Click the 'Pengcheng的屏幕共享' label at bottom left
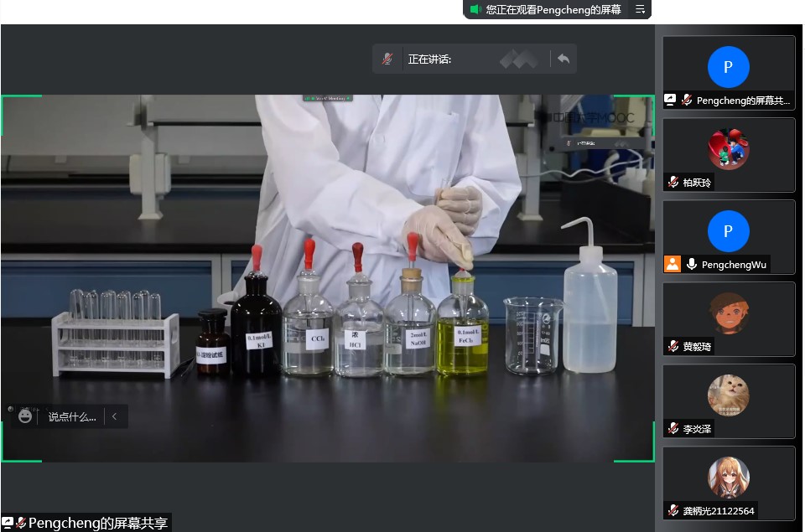The width and height of the screenshot is (805, 532). click(97, 523)
